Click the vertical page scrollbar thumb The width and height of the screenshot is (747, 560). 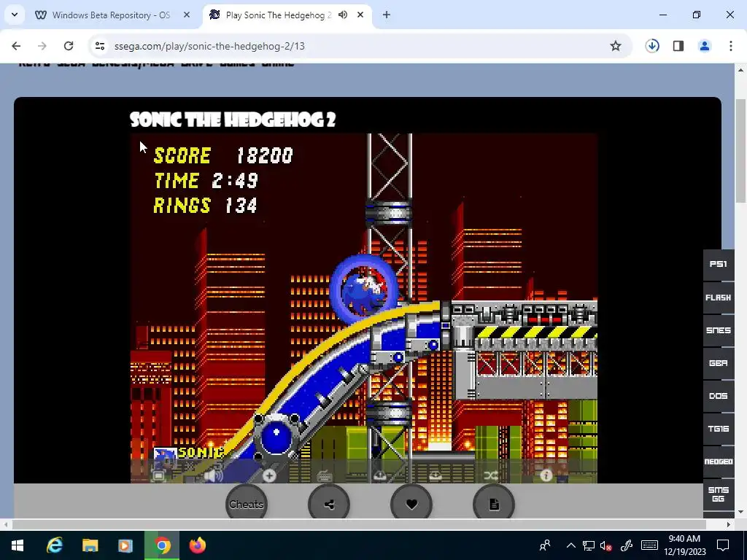click(741, 150)
